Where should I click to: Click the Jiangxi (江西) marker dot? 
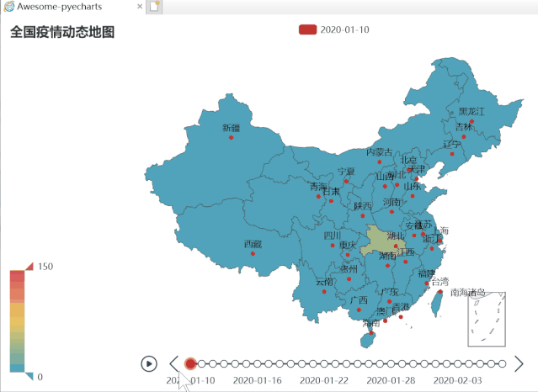(x=405, y=262)
